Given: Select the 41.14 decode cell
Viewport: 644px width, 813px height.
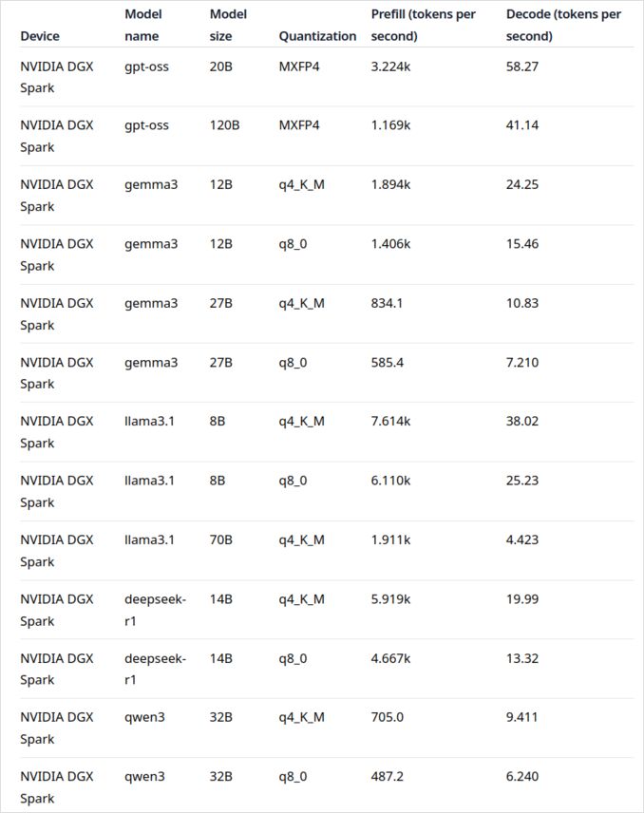Looking at the screenshot, I should click(x=522, y=125).
